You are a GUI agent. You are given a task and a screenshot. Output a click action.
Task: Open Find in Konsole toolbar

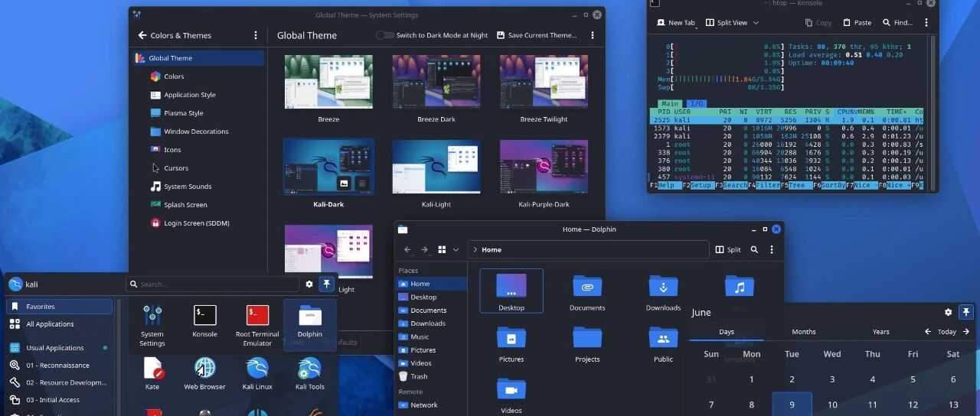point(897,23)
